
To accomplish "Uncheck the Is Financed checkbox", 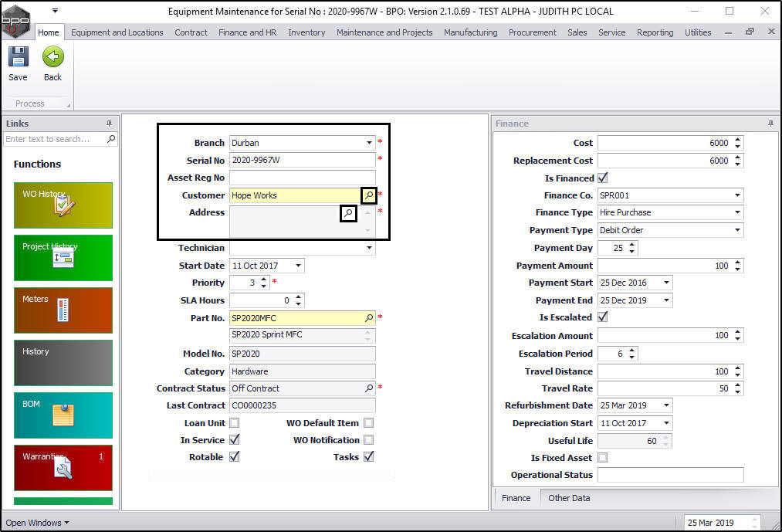I will pos(603,178).
